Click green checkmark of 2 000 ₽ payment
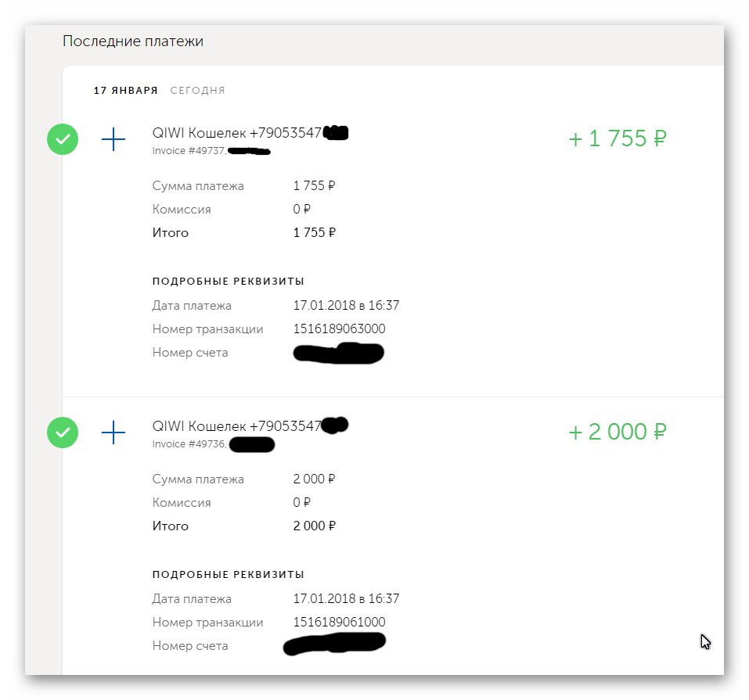 63,433
